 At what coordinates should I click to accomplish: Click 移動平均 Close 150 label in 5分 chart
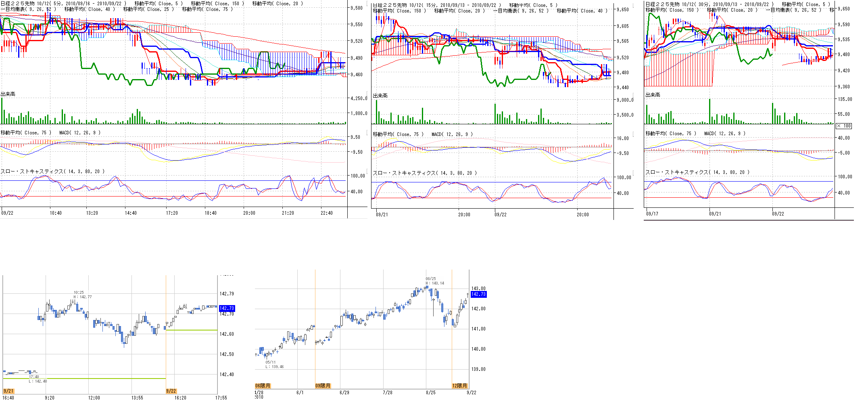[217, 4]
